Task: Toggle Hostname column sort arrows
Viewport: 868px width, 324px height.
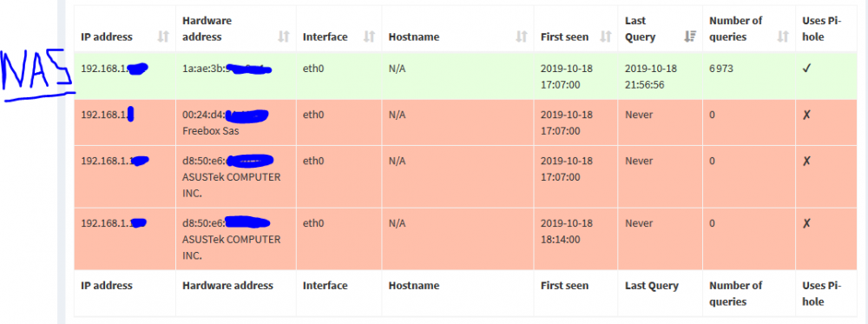Action: (x=522, y=37)
